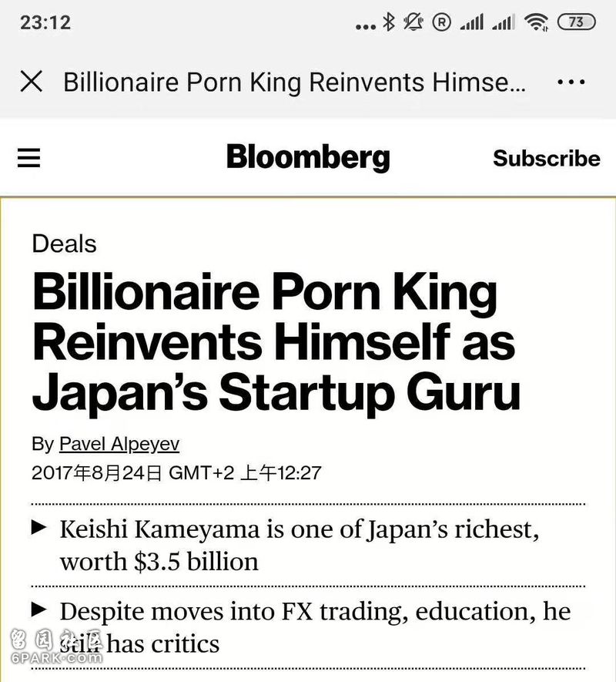Open the three-dot more options menu
The image size is (616, 682).
point(571,82)
